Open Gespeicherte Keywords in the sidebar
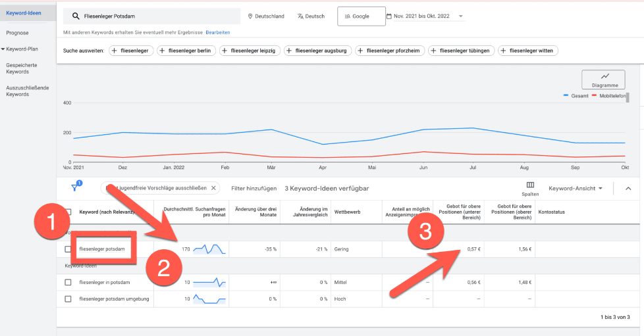The width and height of the screenshot is (644, 336). 21,68
